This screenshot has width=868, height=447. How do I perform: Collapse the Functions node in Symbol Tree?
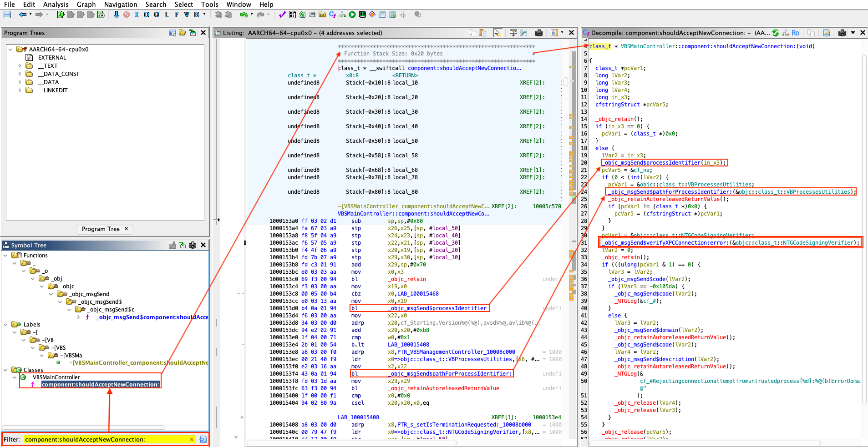(5, 256)
